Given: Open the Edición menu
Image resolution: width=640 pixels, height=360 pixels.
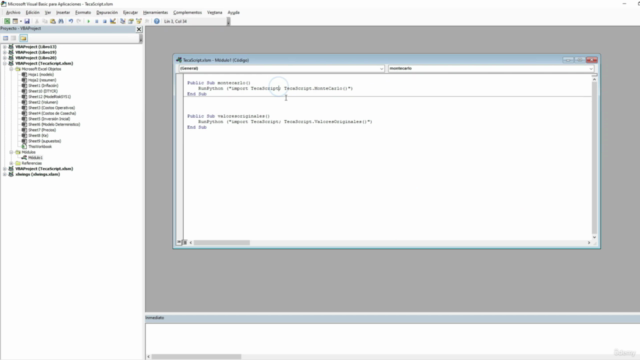Looking at the screenshot, I should point(33,13).
